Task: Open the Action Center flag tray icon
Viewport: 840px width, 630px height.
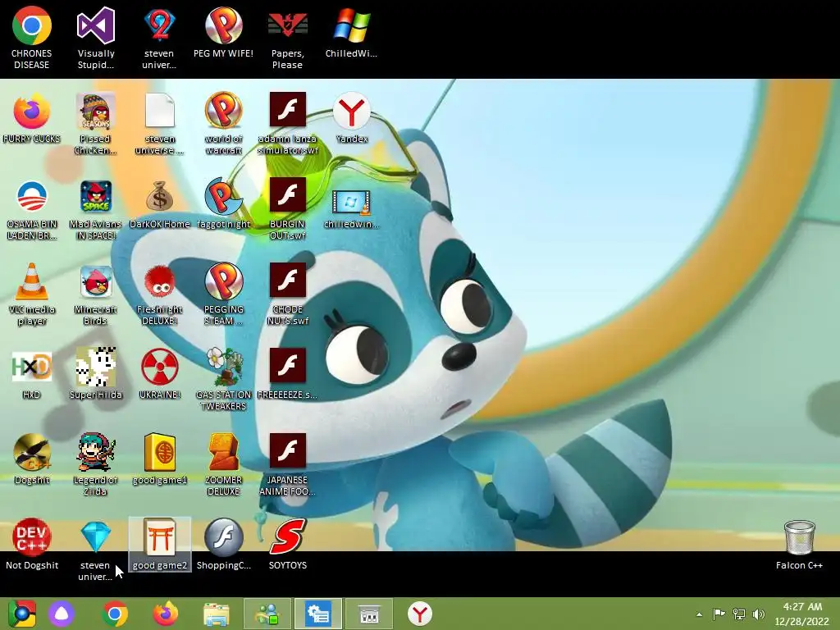Action: click(719, 614)
